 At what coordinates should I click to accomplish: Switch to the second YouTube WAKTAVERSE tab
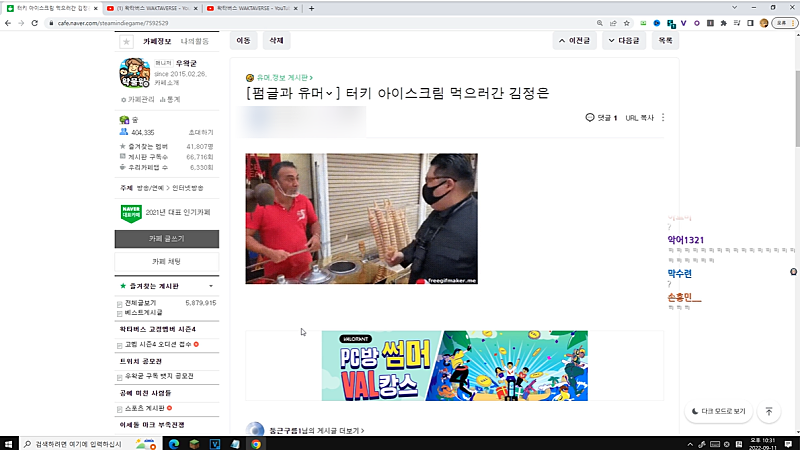(152, 8)
